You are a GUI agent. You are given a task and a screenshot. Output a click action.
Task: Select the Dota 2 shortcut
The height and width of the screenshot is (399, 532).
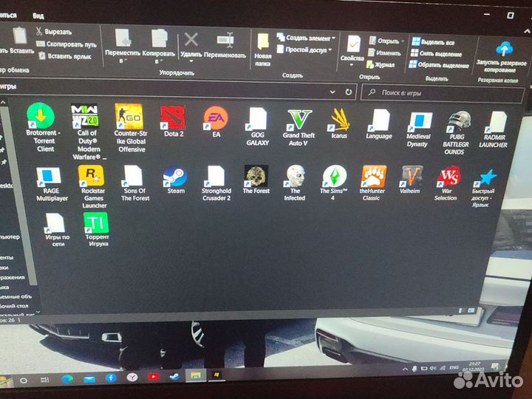[174, 121]
